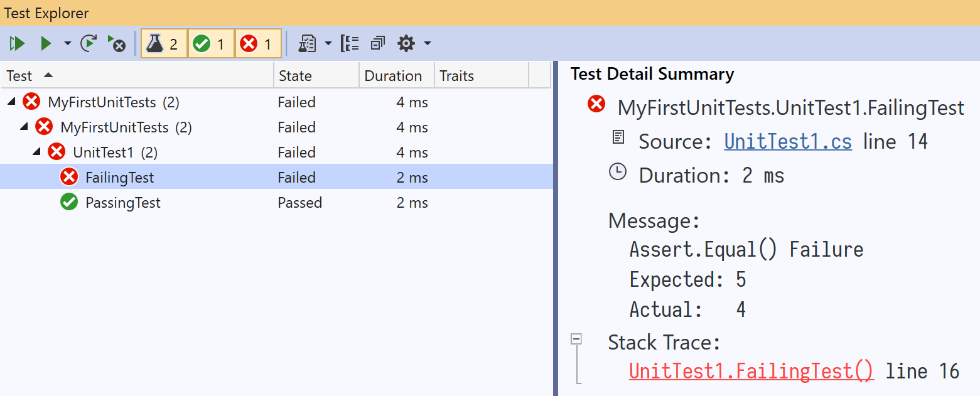The width and height of the screenshot is (980, 396).
Task: Collapse the UnitTest1 class node
Action: coord(37,152)
